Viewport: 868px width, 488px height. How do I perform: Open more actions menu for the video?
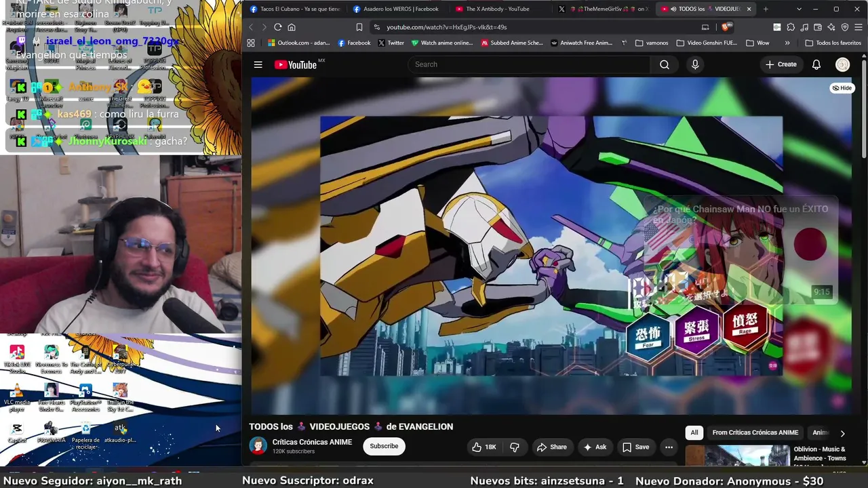pyautogui.click(x=669, y=447)
